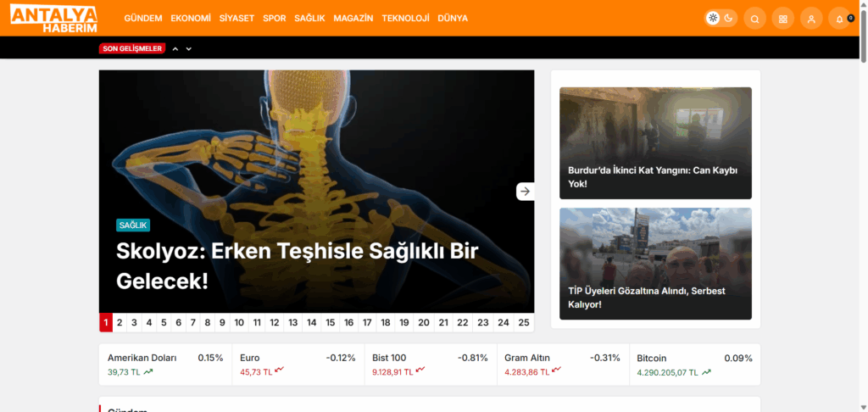Click the Bist 100 downward trend icon
868x412 pixels.
point(420,370)
